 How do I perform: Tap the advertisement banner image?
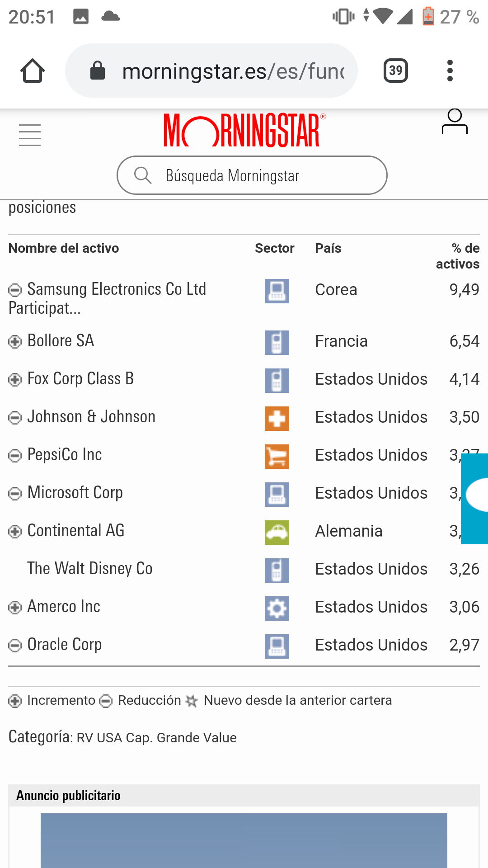click(x=244, y=840)
